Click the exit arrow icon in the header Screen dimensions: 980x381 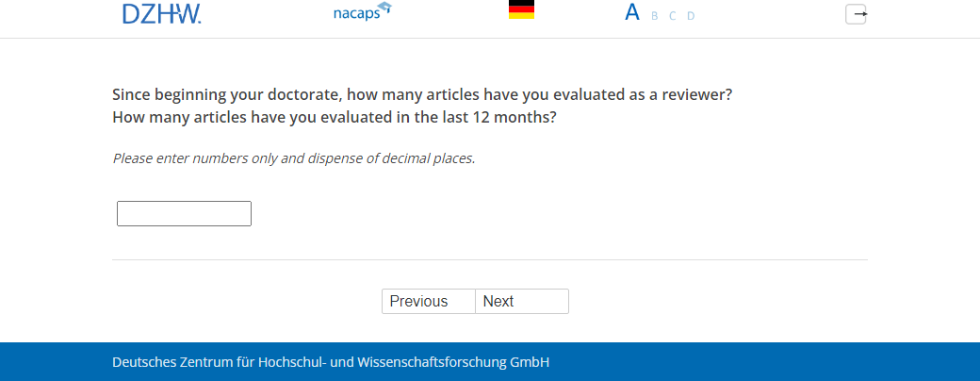pyautogui.click(x=856, y=14)
